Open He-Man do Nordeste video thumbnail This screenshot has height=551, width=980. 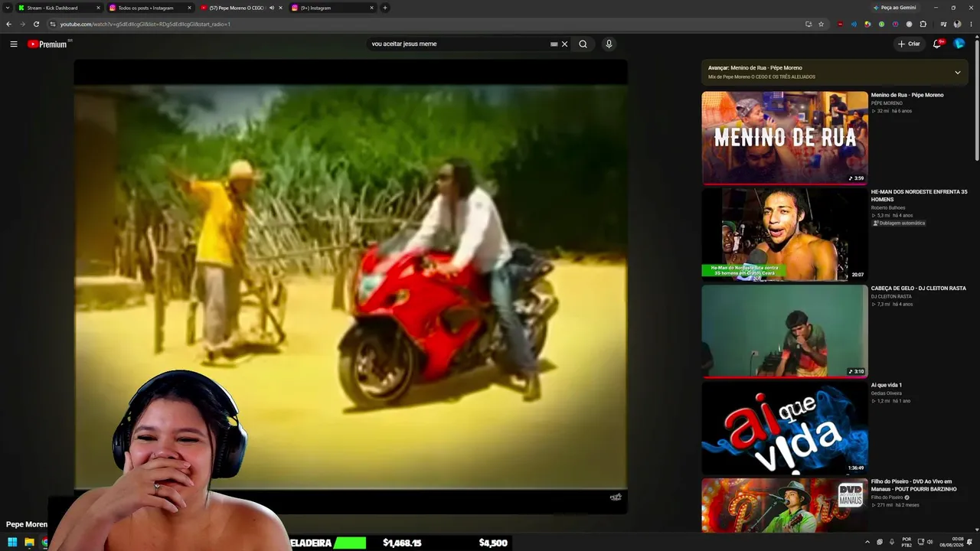785,235
